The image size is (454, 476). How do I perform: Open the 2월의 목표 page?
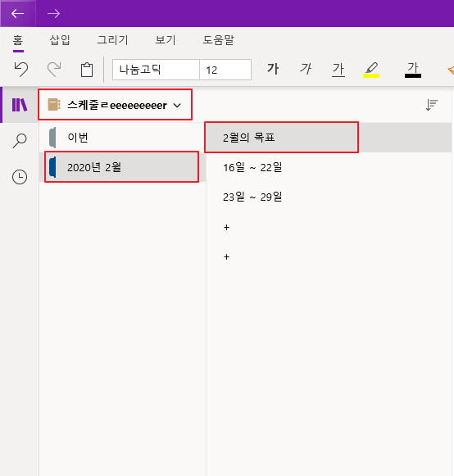pyautogui.click(x=329, y=138)
